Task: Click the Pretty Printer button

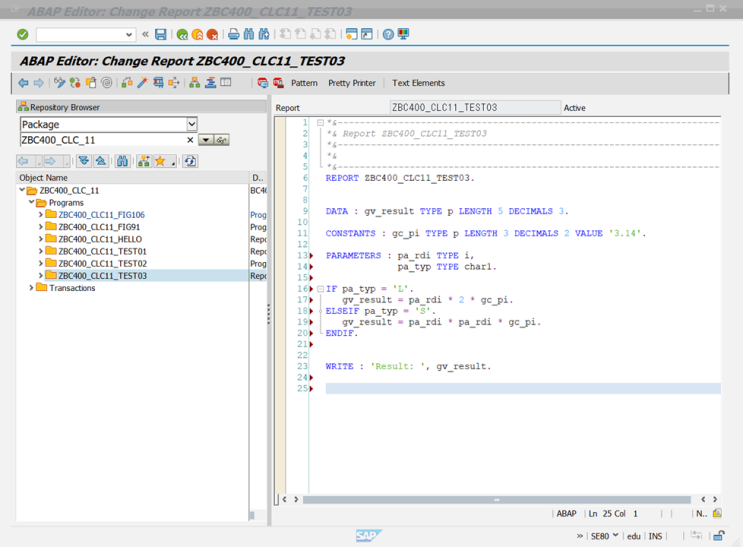Action: click(352, 83)
